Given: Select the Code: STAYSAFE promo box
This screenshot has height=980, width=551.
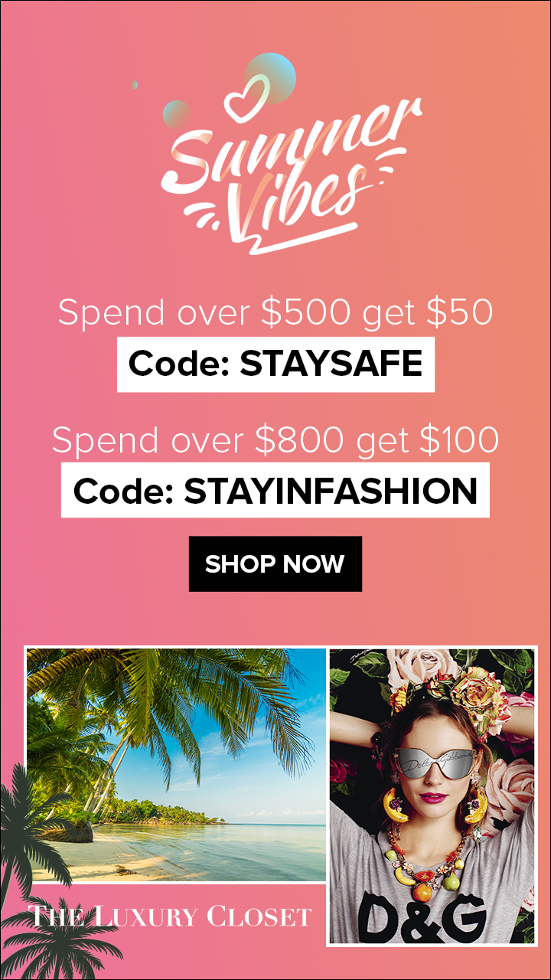Looking at the screenshot, I should (275, 364).
